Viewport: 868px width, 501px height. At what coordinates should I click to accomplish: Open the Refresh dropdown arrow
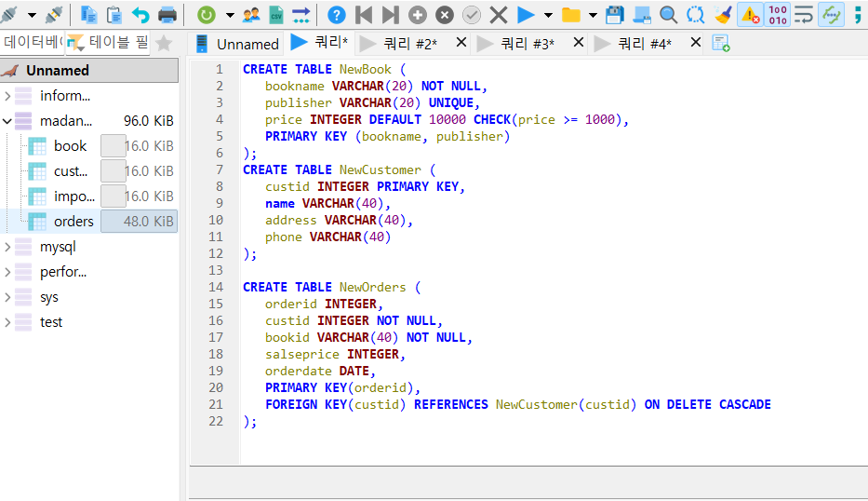pyautogui.click(x=230, y=15)
